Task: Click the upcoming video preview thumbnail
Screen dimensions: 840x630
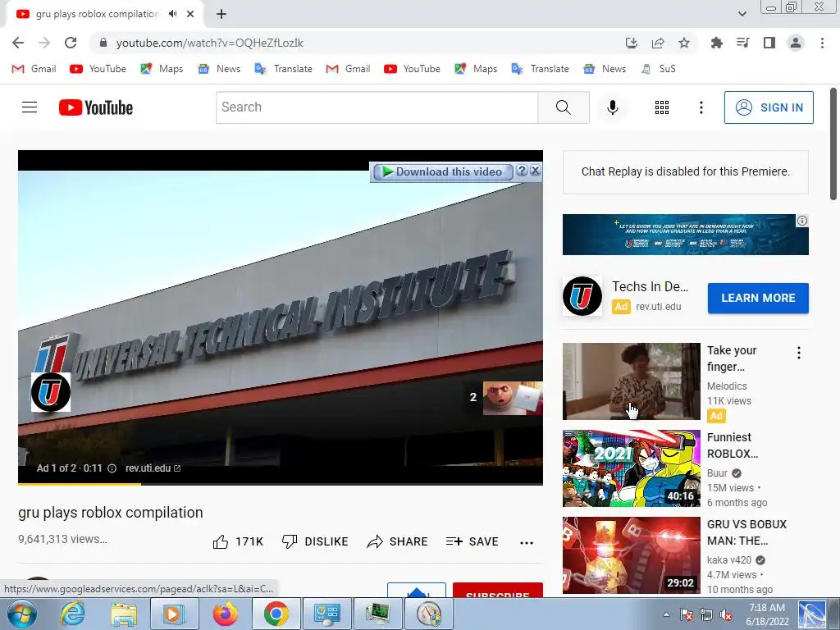Action: coord(512,398)
